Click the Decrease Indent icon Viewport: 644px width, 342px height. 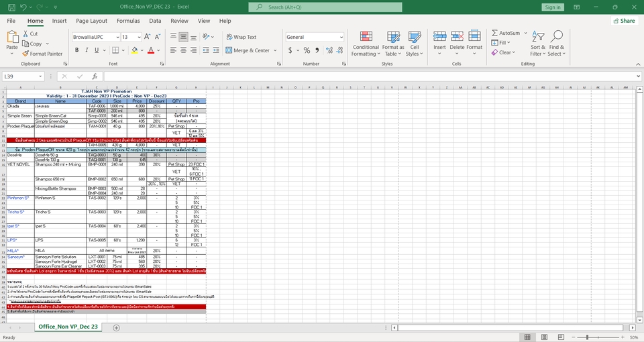[x=206, y=50]
